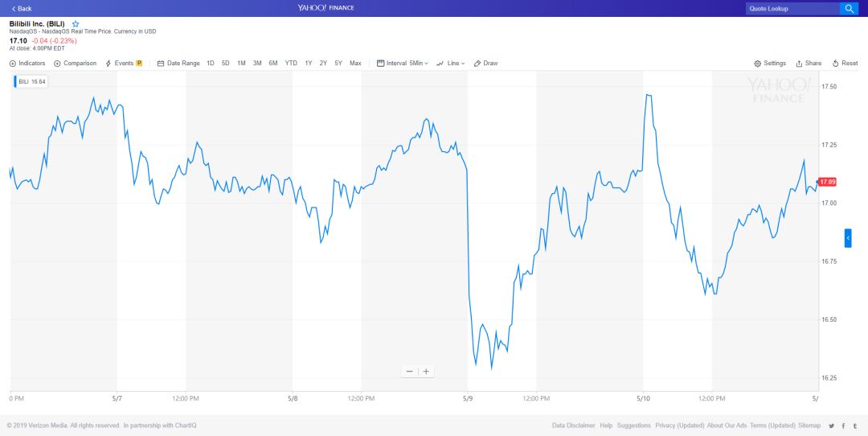Image resolution: width=868 pixels, height=436 pixels.
Task: Select the 1M time range
Action: [x=241, y=64]
